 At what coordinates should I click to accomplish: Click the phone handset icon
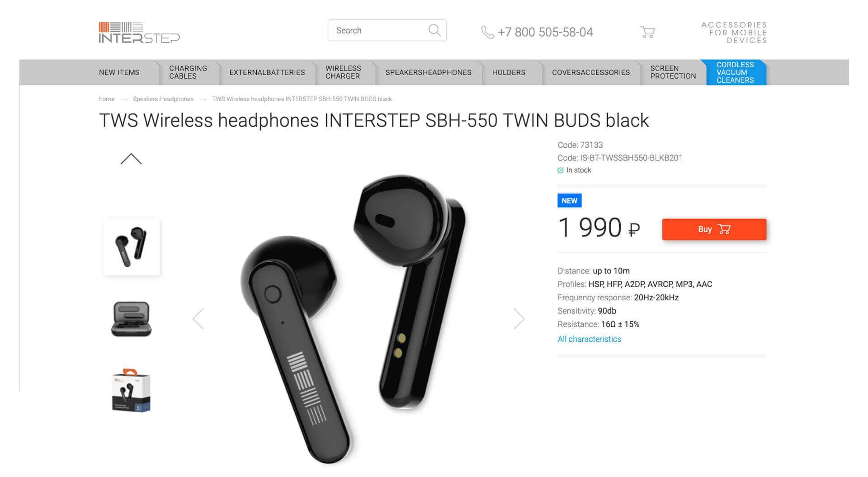(x=487, y=32)
